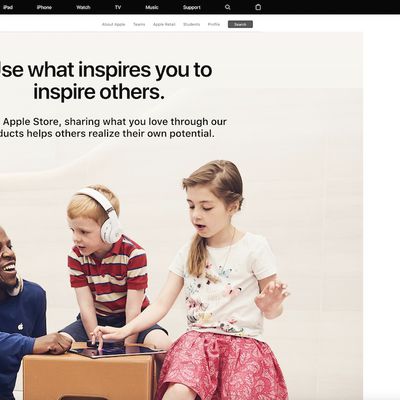This screenshot has height=400, width=400.
Task: Click the dark Search button
Action: point(240,24)
